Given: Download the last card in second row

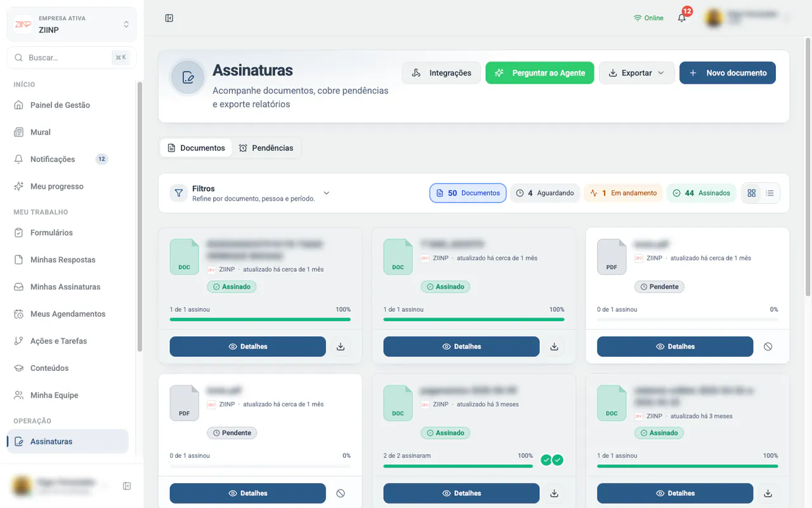Looking at the screenshot, I should pyautogui.click(x=768, y=493).
